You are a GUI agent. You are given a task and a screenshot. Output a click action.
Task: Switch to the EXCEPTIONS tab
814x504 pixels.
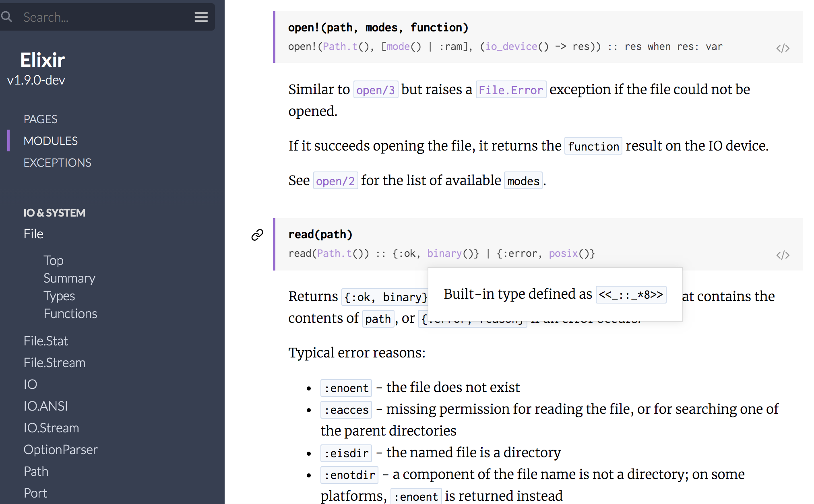(x=57, y=163)
